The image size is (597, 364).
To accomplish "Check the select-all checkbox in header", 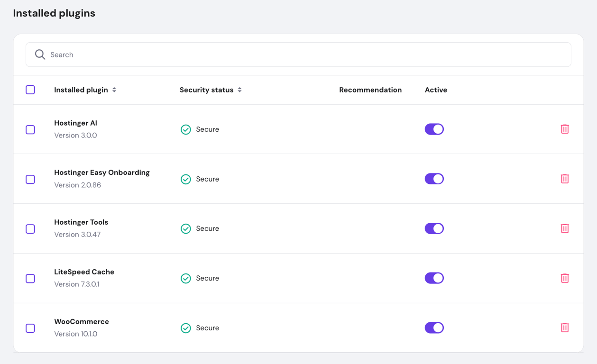I will [x=30, y=90].
